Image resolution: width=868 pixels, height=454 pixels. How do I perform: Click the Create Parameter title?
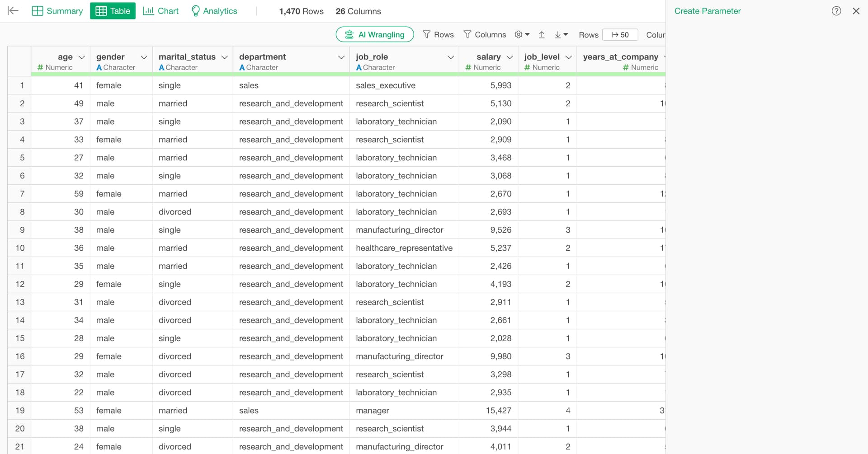pos(708,11)
